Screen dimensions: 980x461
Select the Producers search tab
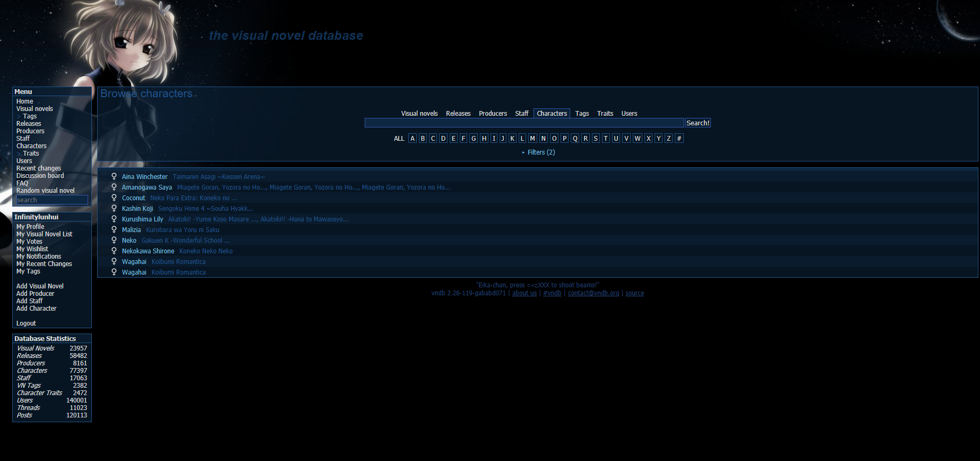pos(493,114)
